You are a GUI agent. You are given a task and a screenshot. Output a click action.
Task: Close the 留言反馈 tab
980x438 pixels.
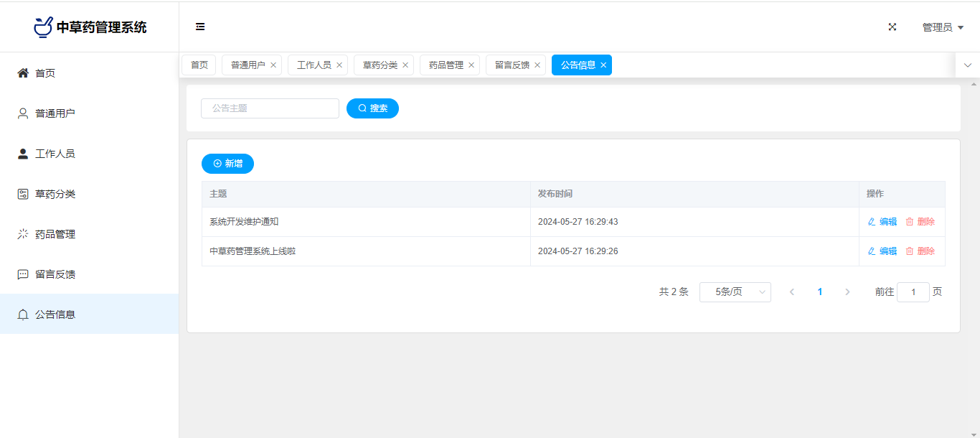click(537, 65)
